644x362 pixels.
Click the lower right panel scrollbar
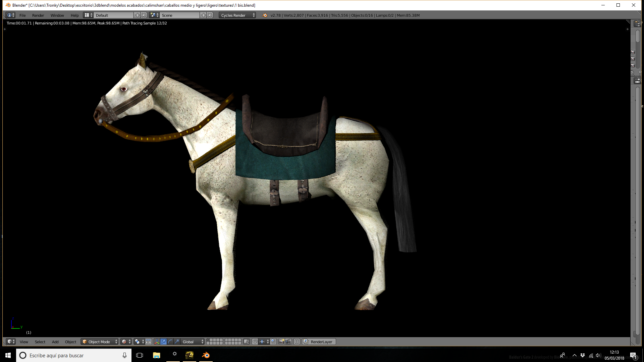pyautogui.click(x=638, y=211)
